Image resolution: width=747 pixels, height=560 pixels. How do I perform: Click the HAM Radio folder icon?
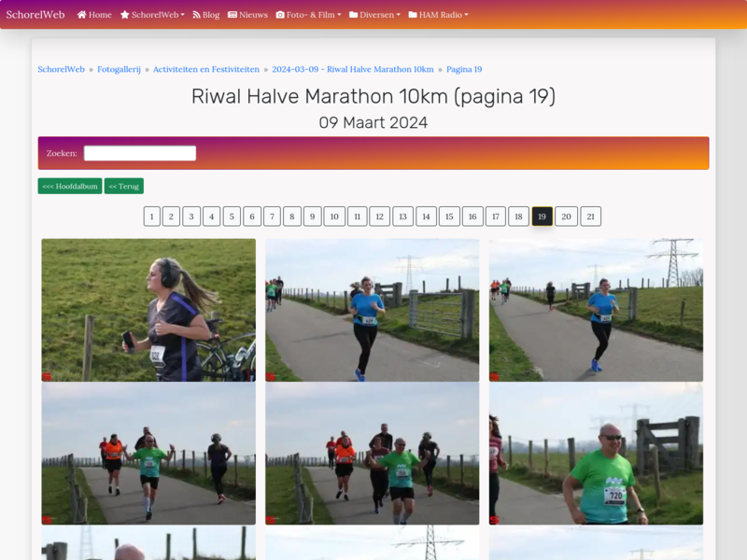pos(413,15)
